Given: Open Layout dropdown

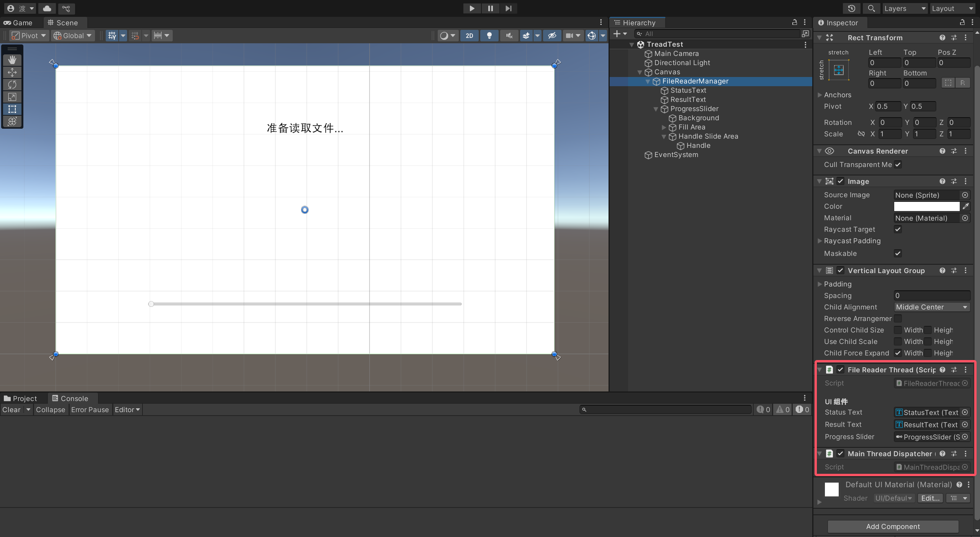Looking at the screenshot, I should [x=952, y=8].
